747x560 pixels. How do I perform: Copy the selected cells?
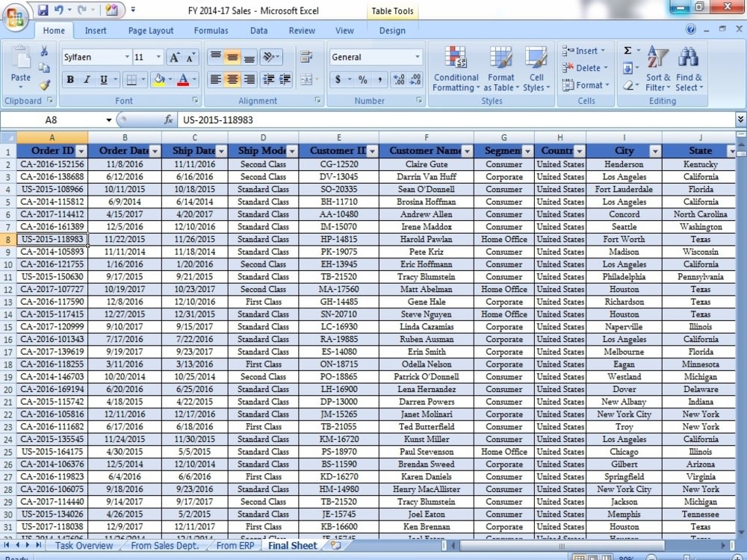click(44, 68)
